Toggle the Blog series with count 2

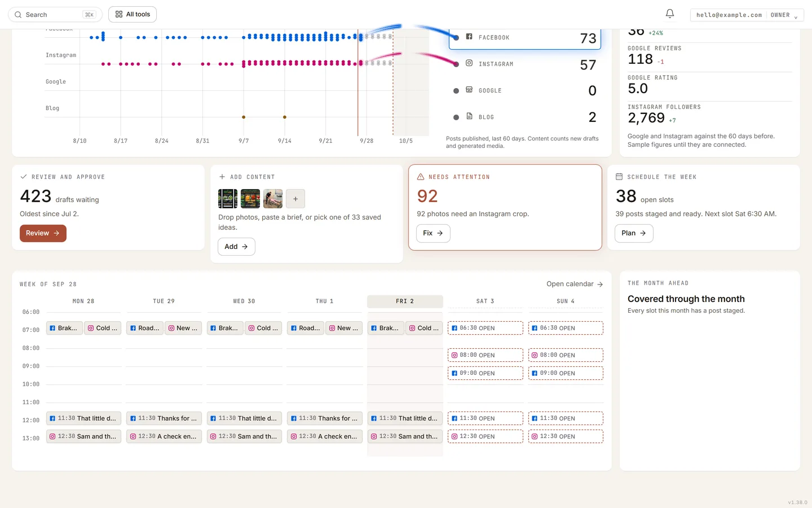[x=525, y=117]
